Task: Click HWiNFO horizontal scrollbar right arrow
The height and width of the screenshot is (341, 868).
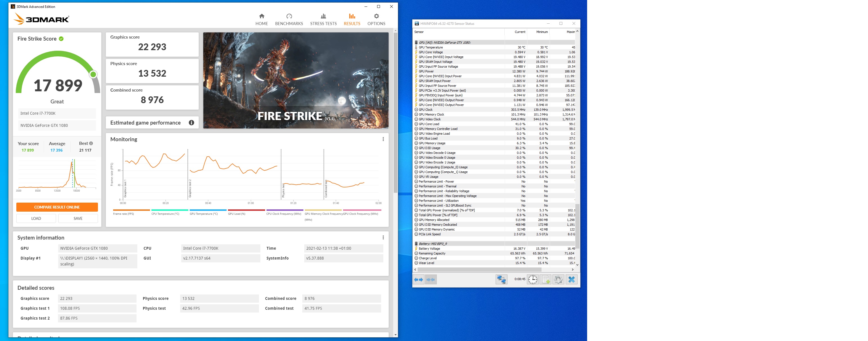Action: pos(572,269)
